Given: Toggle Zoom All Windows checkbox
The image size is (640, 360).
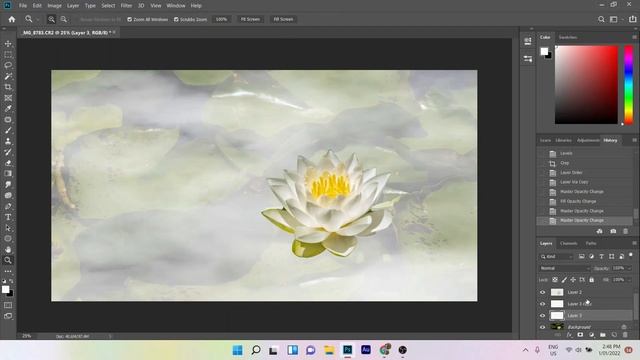Looking at the screenshot, I should click(129, 19).
